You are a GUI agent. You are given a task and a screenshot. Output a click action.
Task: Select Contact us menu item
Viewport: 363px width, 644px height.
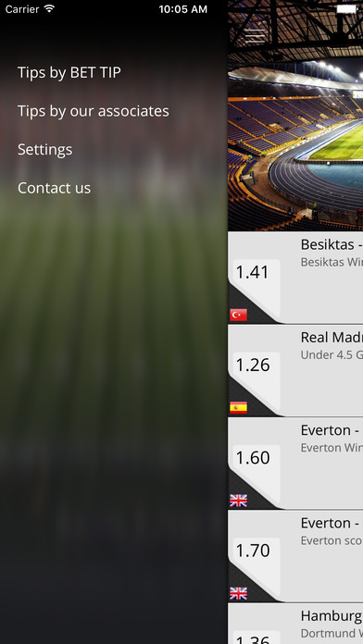tap(54, 188)
